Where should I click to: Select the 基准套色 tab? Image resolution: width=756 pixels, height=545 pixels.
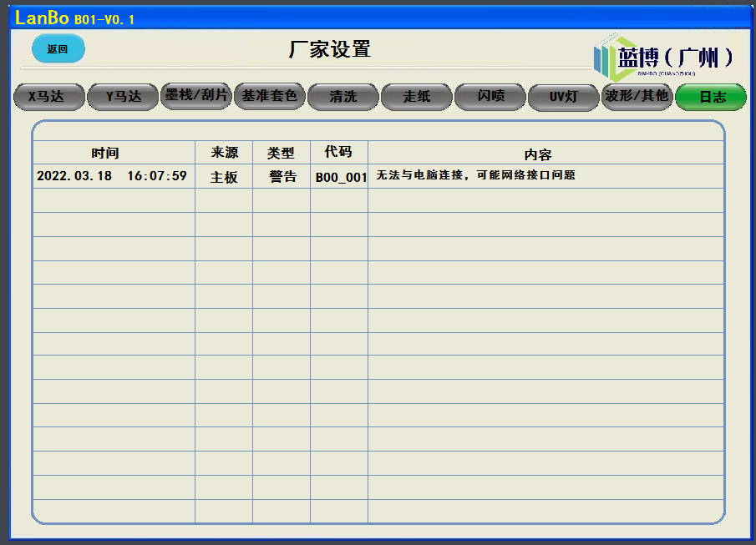(269, 96)
